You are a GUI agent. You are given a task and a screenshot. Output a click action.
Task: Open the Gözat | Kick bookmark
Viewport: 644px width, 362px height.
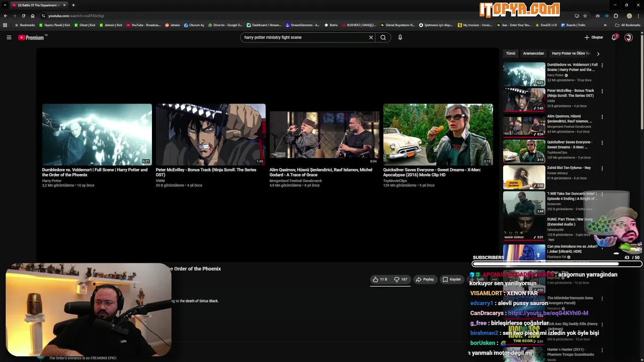(85, 25)
